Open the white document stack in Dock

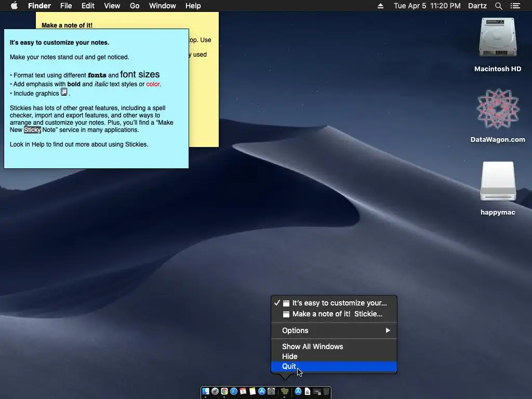pyautogui.click(x=308, y=392)
